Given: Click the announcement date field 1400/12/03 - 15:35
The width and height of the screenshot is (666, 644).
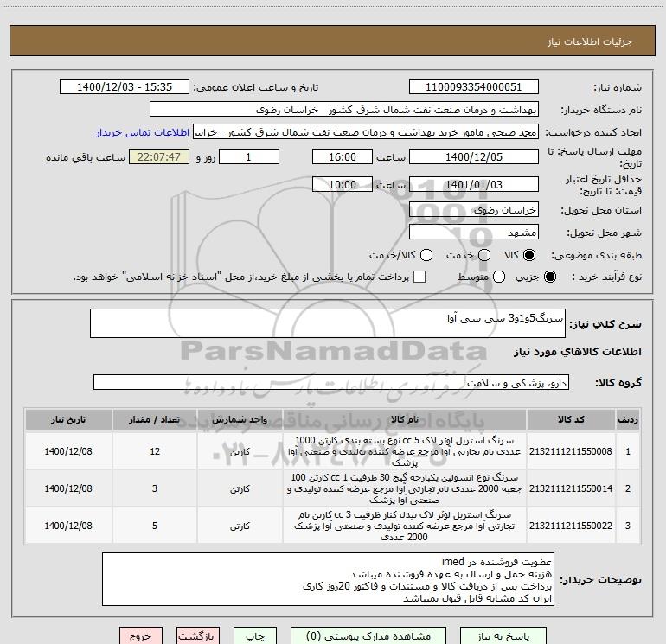Looking at the screenshot, I should [125, 87].
